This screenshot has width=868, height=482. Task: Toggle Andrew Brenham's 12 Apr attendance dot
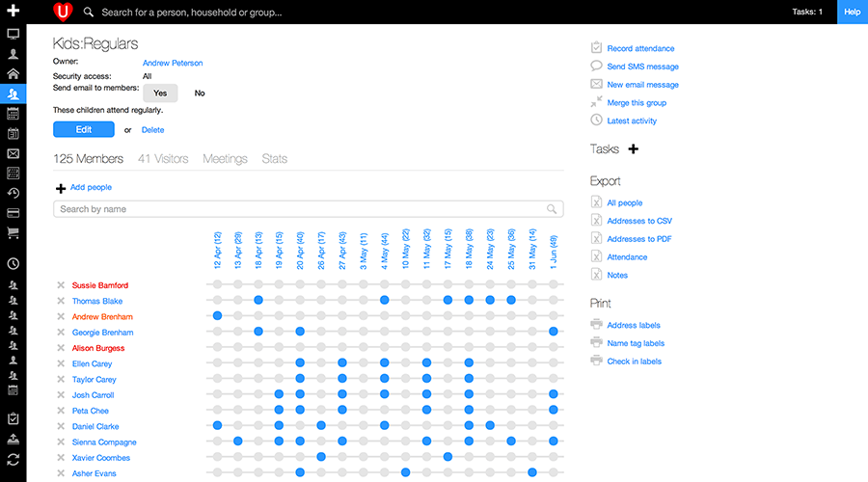pos(217,316)
